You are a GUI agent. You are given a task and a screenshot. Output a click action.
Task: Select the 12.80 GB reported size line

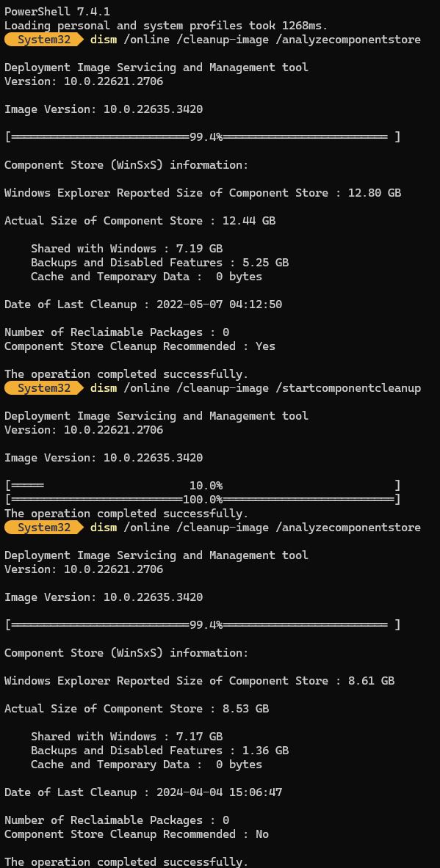203,193
